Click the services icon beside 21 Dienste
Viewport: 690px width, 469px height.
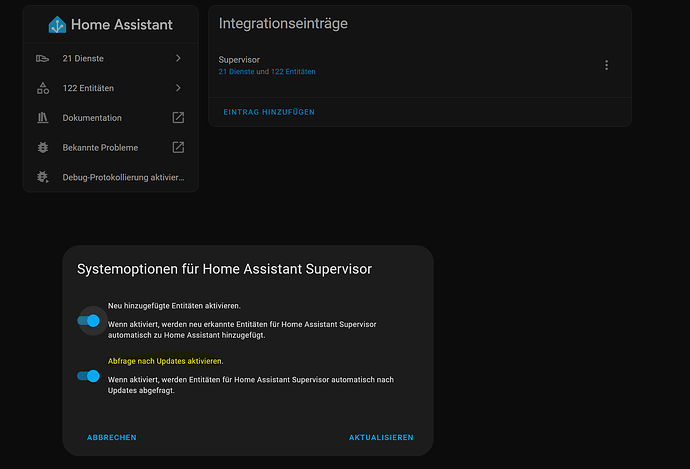(43, 59)
